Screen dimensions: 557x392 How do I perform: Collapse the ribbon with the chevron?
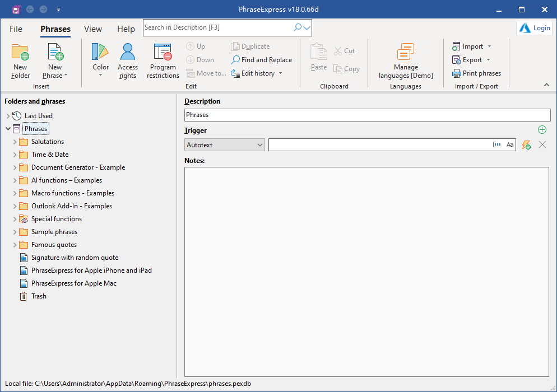(546, 85)
